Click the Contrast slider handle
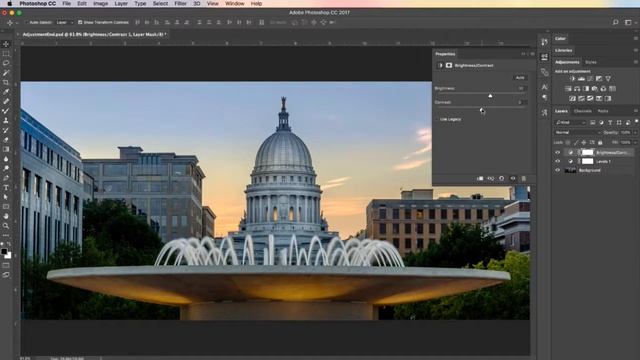Viewport: 640px width, 360px height. (x=482, y=110)
